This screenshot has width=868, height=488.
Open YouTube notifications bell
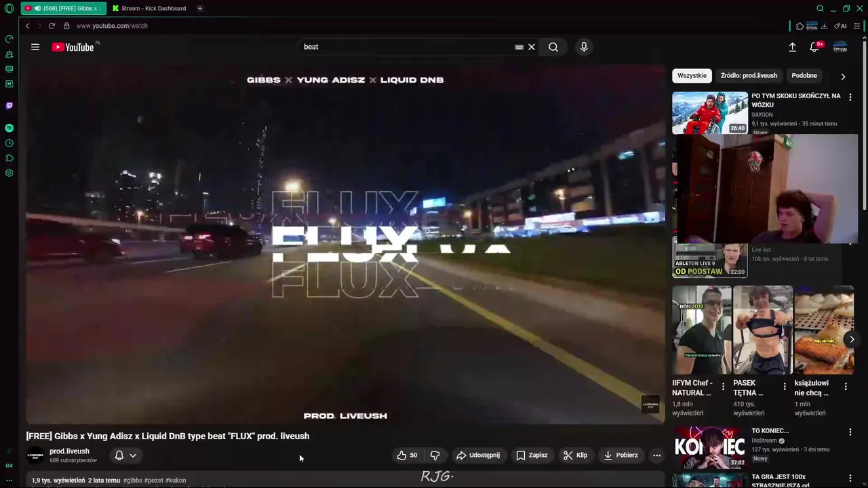click(x=814, y=47)
